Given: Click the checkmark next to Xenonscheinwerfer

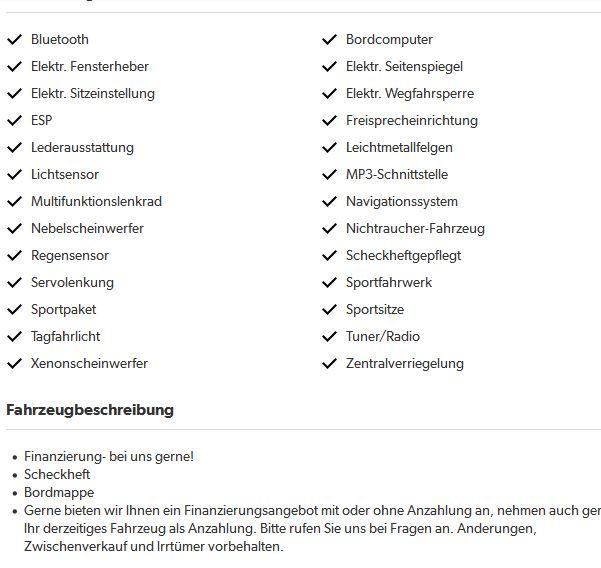Looking at the screenshot, I should tap(14, 364).
